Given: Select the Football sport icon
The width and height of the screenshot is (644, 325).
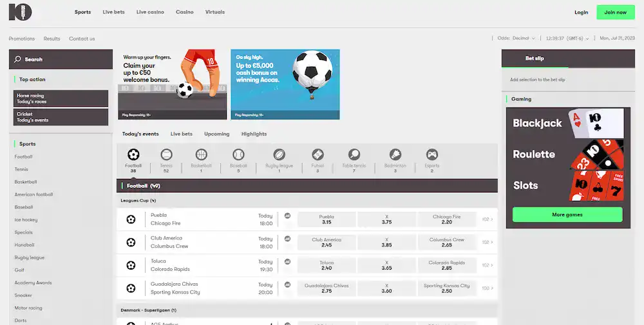Looking at the screenshot, I should tap(133, 154).
